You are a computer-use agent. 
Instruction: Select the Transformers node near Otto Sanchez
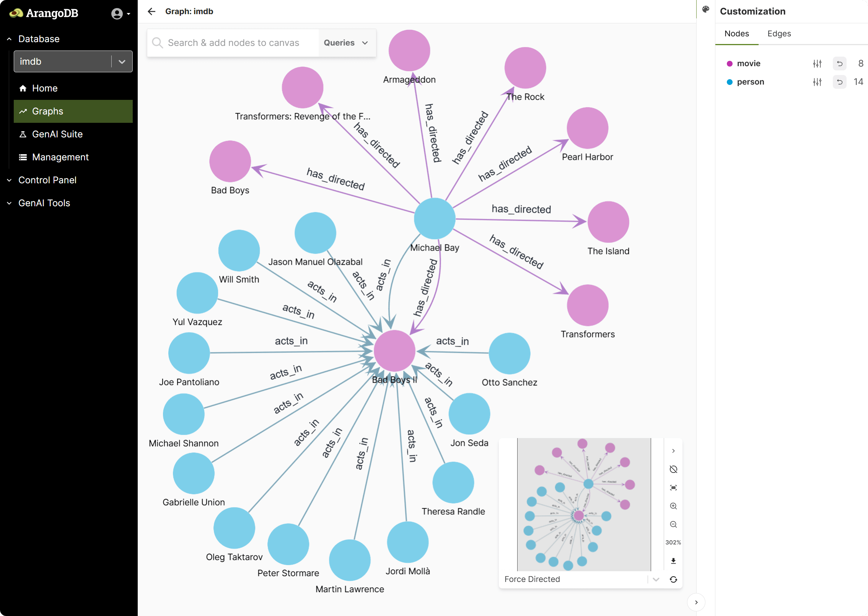[588, 305]
